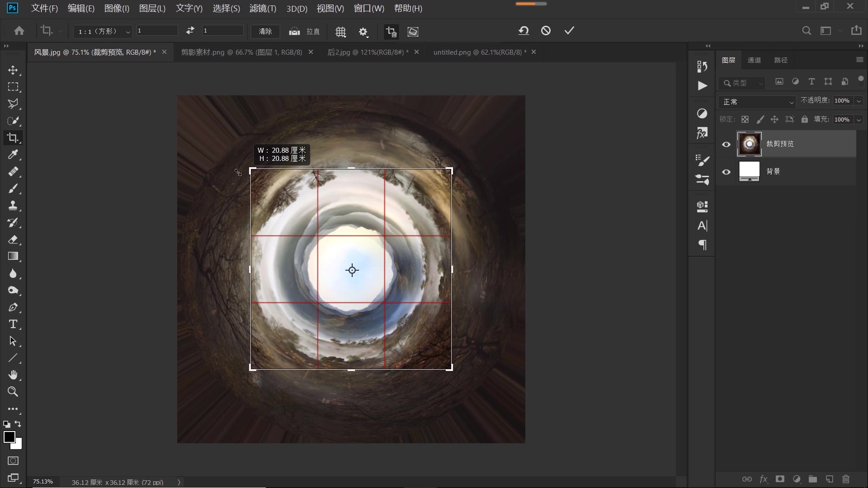Switch to the 通道 tab
This screenshot has width=868, height=488.
coord(754,60)
